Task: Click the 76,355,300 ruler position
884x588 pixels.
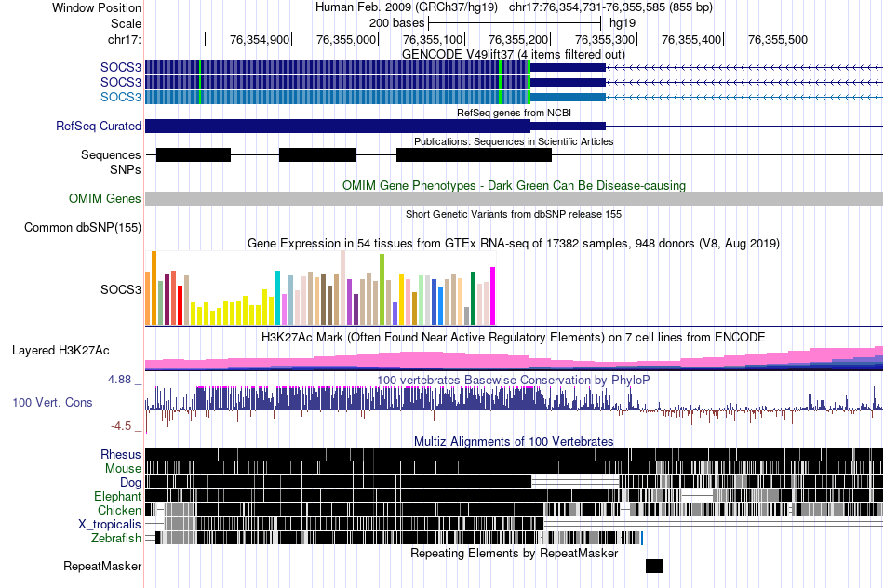Action: pos(605,39)
